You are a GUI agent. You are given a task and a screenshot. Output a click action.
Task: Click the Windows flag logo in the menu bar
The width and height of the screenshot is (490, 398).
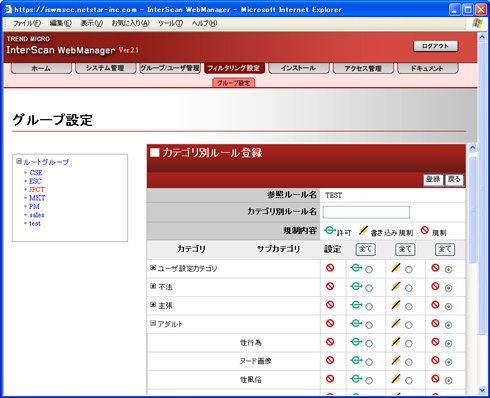point(477,23)
